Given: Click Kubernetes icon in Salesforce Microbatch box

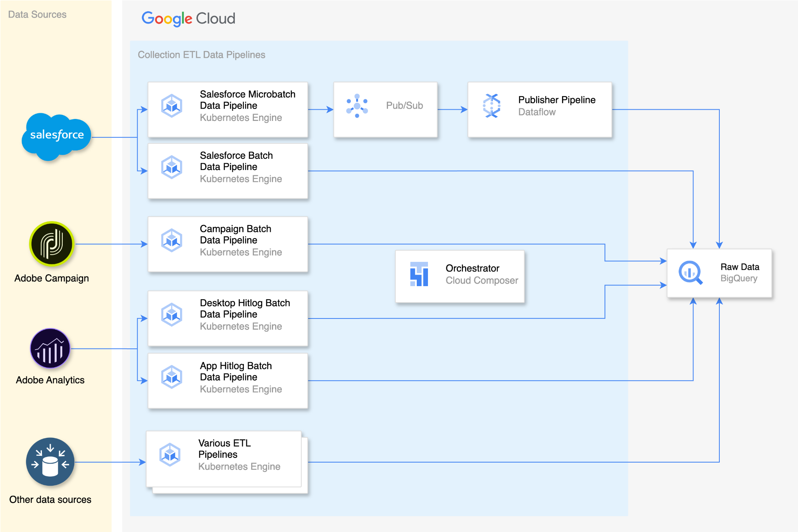Looking at the screenshot, I should 172,106.
